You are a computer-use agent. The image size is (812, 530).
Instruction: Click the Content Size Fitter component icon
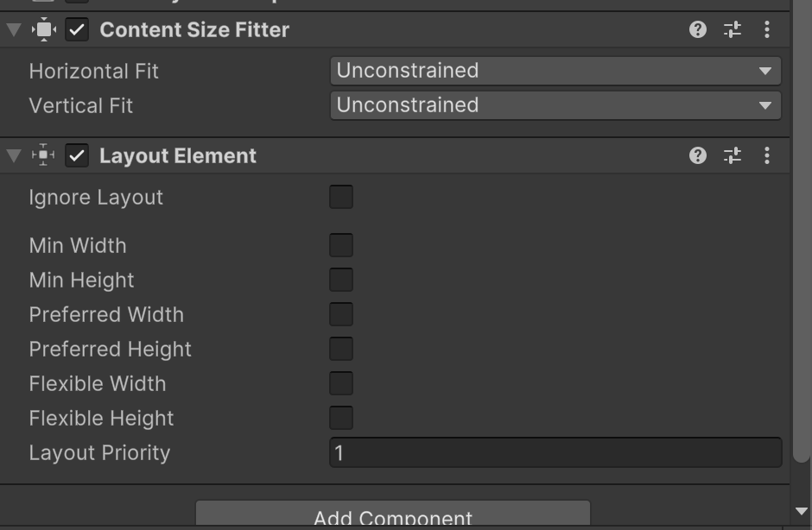(43, 30)
